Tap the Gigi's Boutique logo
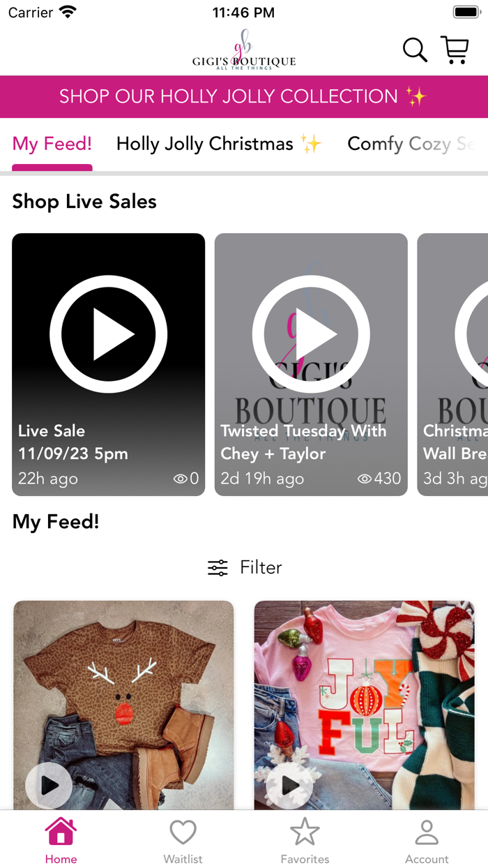 (244, 50)
